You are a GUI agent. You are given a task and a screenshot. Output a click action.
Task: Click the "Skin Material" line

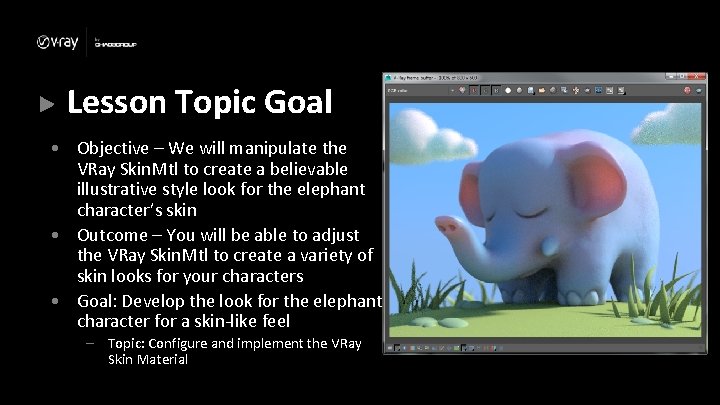[x=148, y=359]
